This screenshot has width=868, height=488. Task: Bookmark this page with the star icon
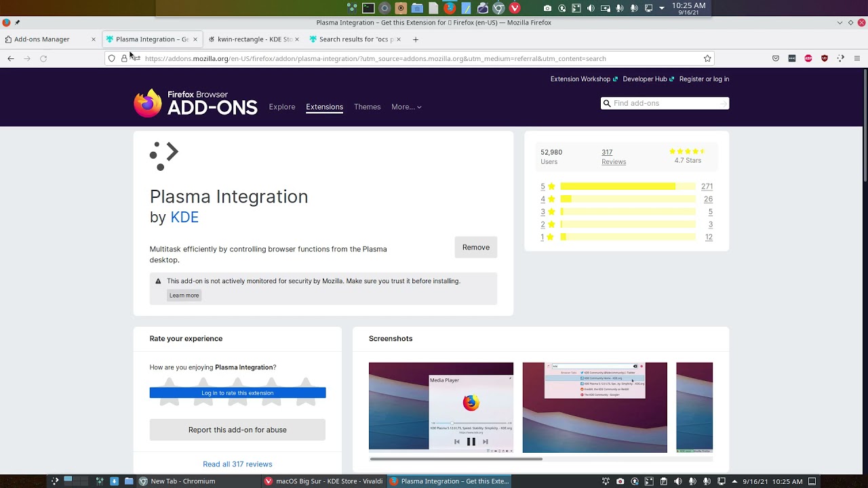click(x=707, y=58)
